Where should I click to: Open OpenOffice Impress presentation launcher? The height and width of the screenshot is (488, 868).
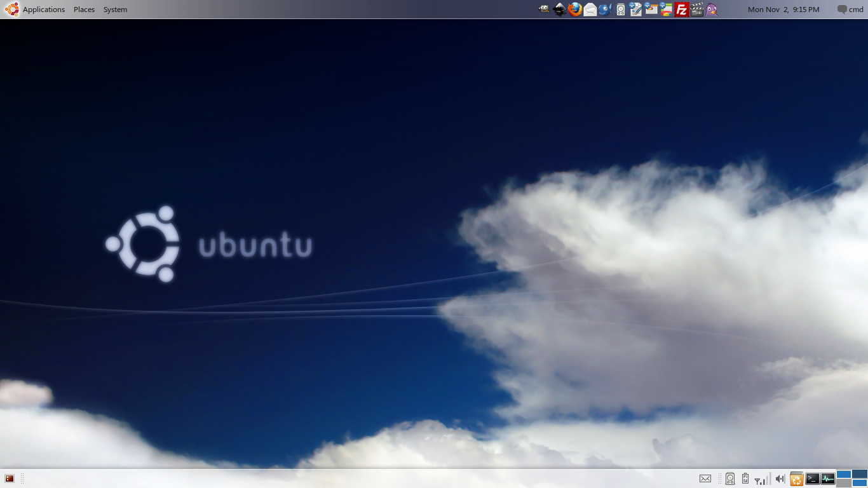(651, 10)
